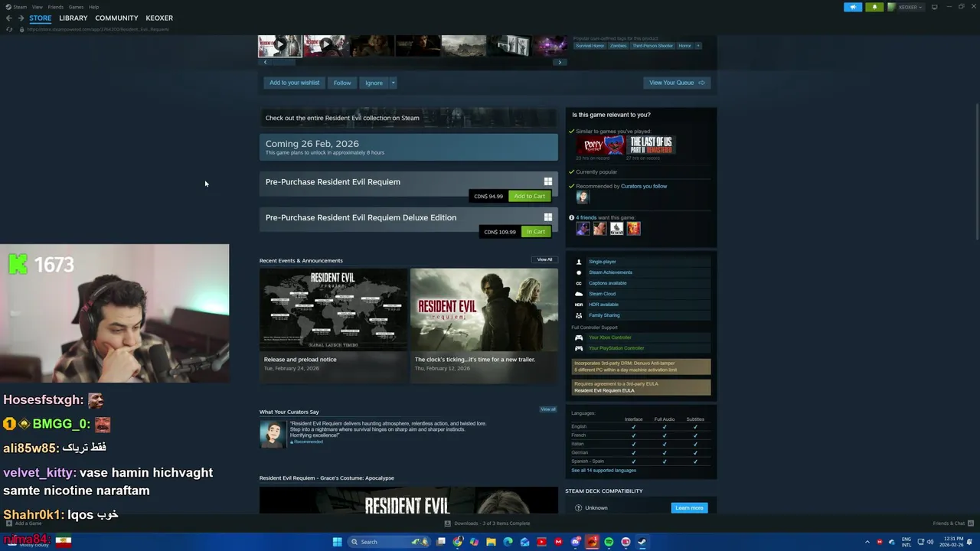Open the Curators you follow link
This screenshot has height=551, width=980.
644,186
